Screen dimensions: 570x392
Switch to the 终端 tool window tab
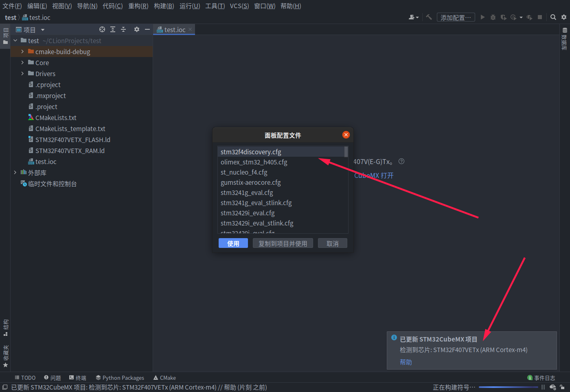(77, 378)
